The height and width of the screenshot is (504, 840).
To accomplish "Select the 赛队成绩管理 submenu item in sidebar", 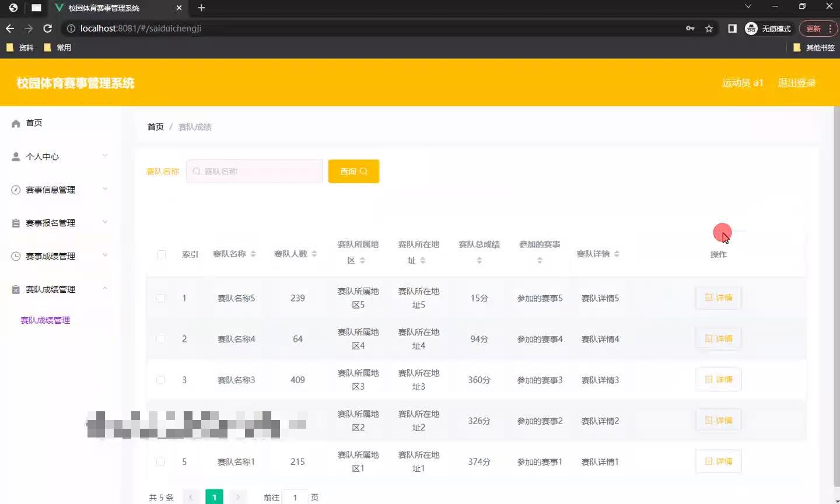I will point(45,320).
